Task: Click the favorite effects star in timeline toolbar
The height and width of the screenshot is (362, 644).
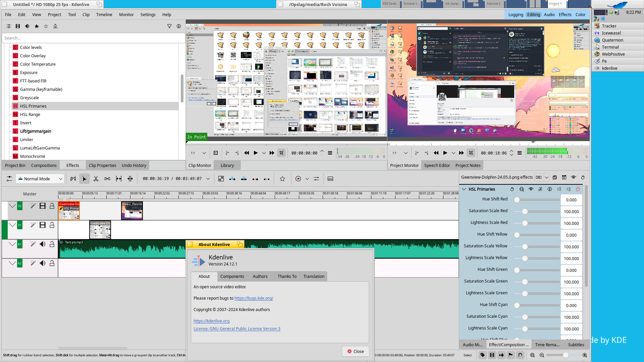Action: point(282,179)
